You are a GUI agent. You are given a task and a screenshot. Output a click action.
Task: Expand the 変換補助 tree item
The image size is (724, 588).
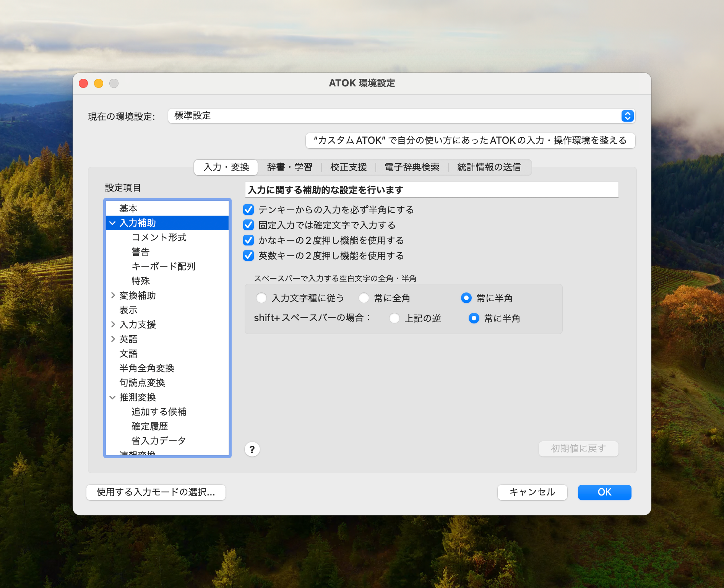pos(113,296)
